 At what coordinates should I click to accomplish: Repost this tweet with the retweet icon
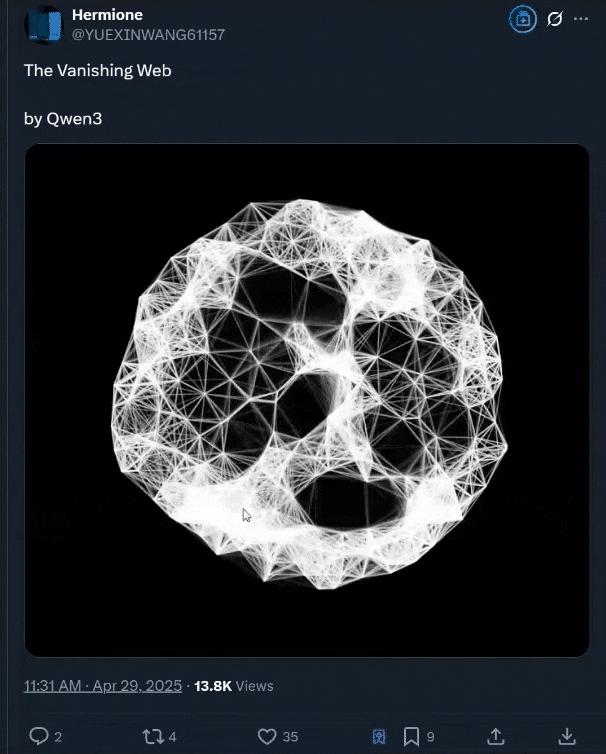152,736
